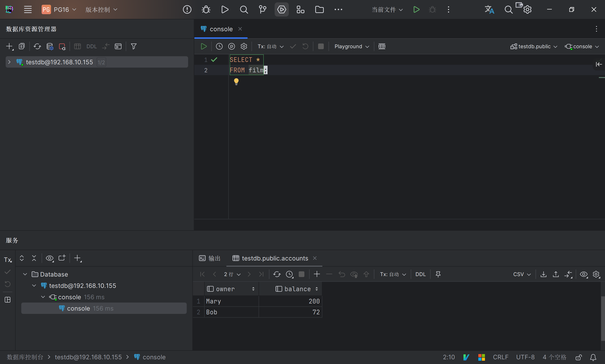Open the Debug bug icon in title bar

tap(206, 9)
